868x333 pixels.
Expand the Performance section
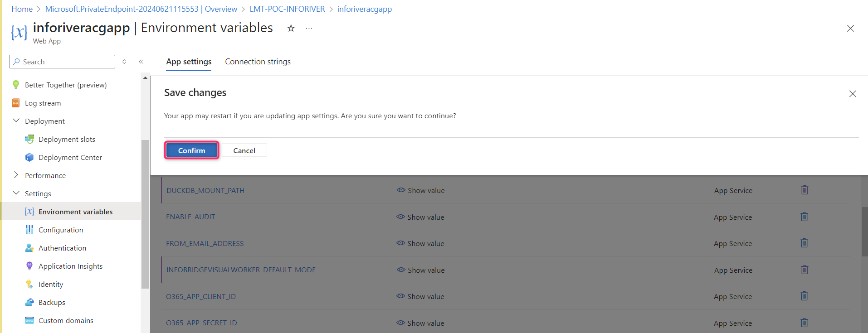(x=16, y=175)
